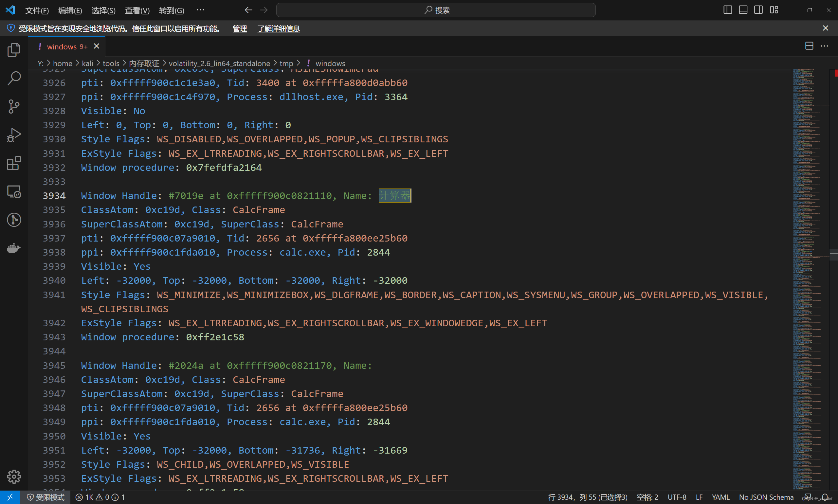The width and height of the screenshot is (838, 504).
Task: Open the editor More Actions ellipsis
Action: 824,46
